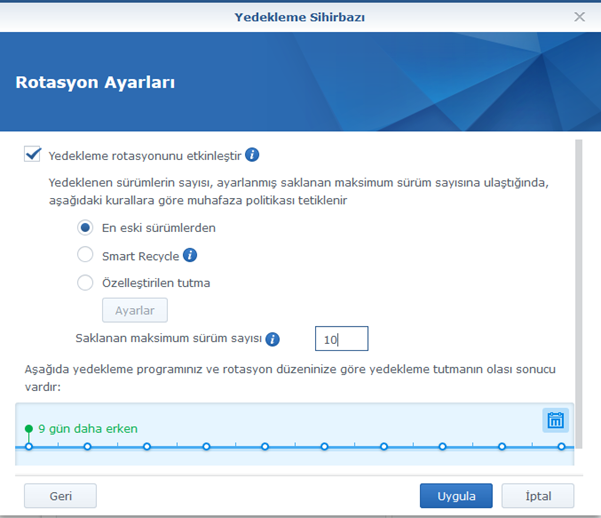Close the Yedekleme Sihirbazı dialog
This screenshot has width=601, height=518.
(579, 16)
